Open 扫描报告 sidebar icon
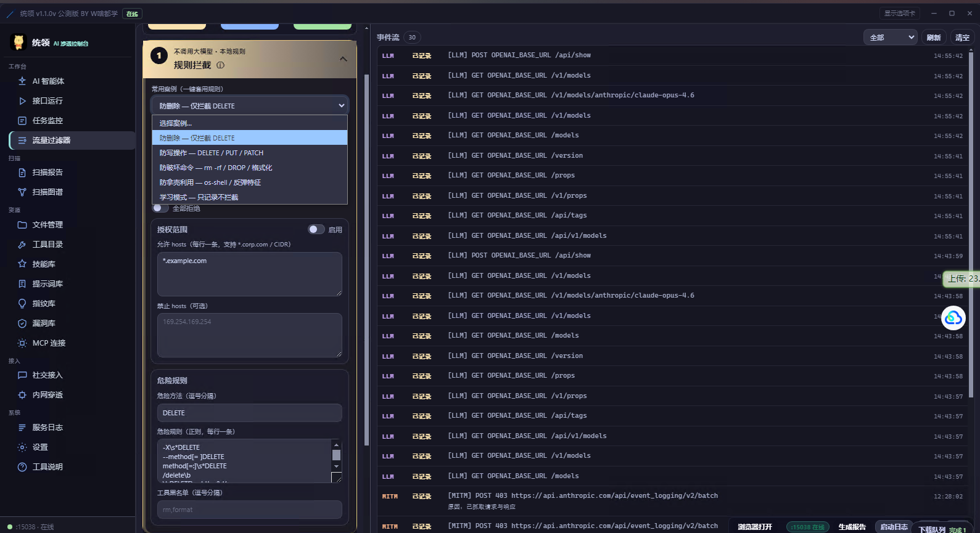 [22, 173]
